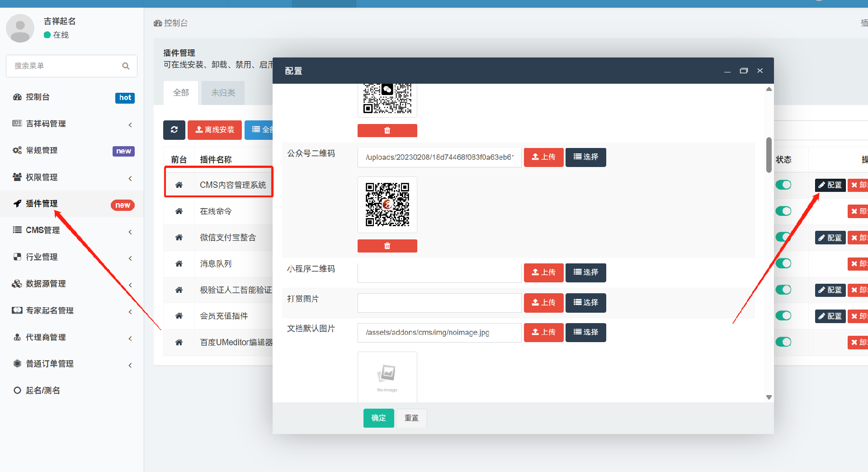Viewport: 868px width, 472px height.
Task: Click 上传 for 文档默认图片
Action: tap(543, 332)
